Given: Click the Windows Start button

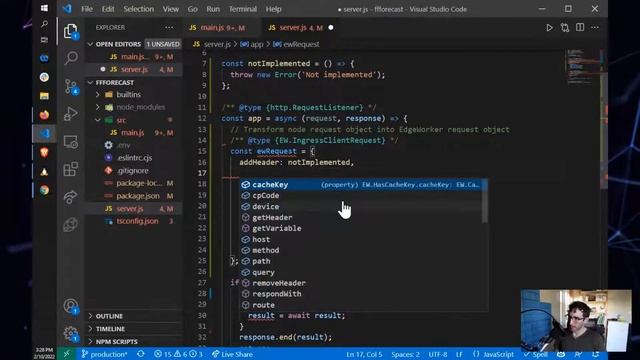Looking at the screenshot, I should 44,8.
